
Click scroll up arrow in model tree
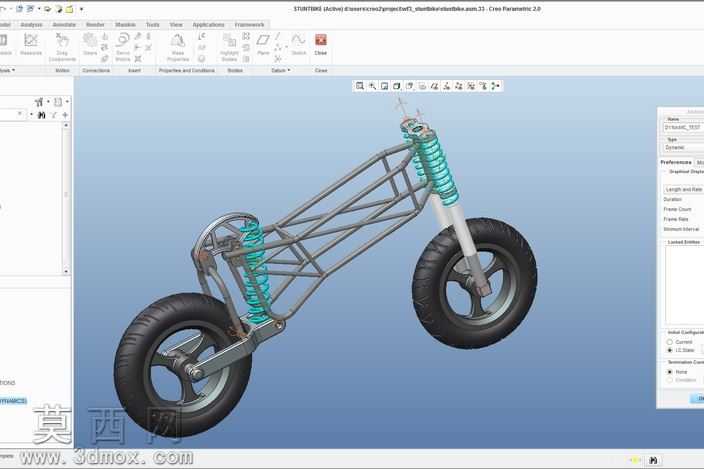click(x=66, y=125)
